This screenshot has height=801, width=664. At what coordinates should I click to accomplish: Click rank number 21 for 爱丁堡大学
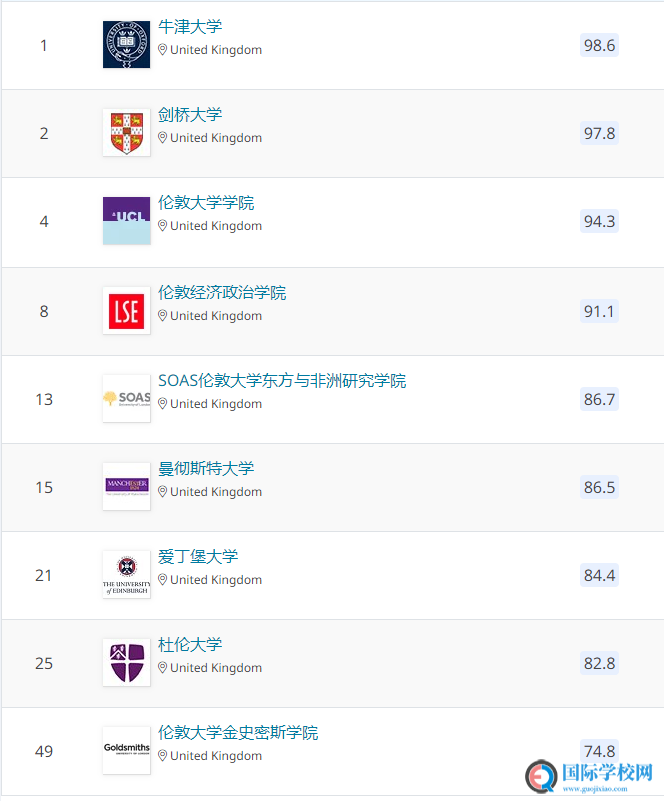(44, 575)
